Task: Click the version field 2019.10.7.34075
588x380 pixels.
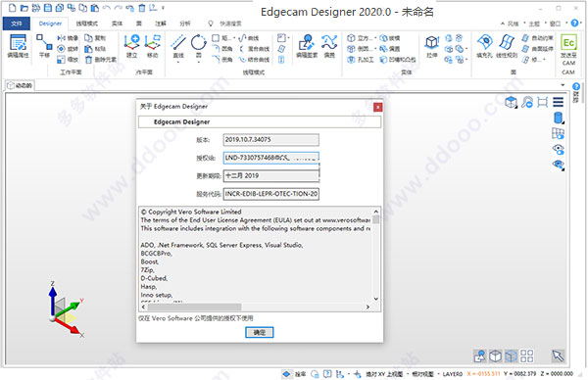Action: coord(270,139)
